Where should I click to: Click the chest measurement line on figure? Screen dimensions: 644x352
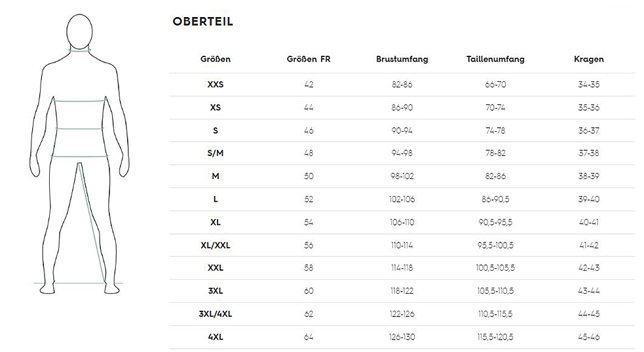tap(80, 100)
